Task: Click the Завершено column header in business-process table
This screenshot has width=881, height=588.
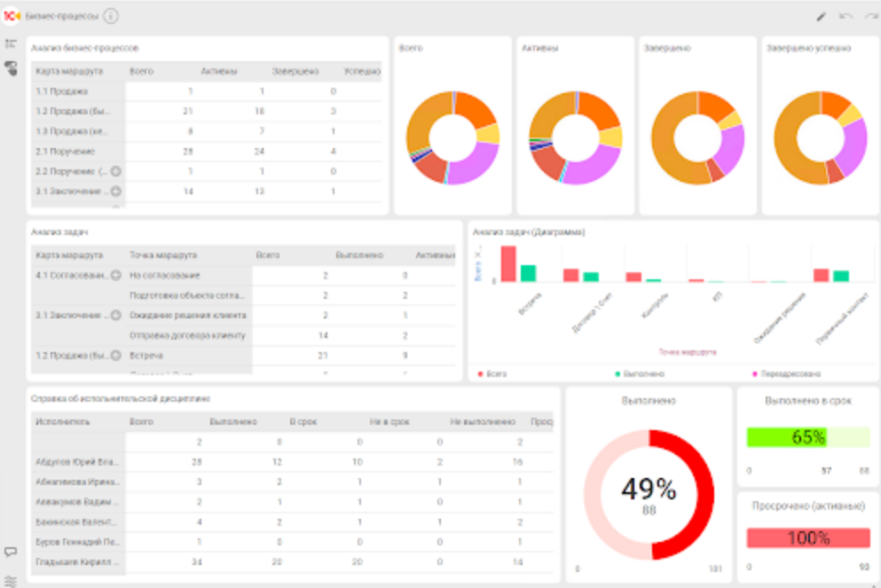Action: pyautogui.click(x=295, y=71)
